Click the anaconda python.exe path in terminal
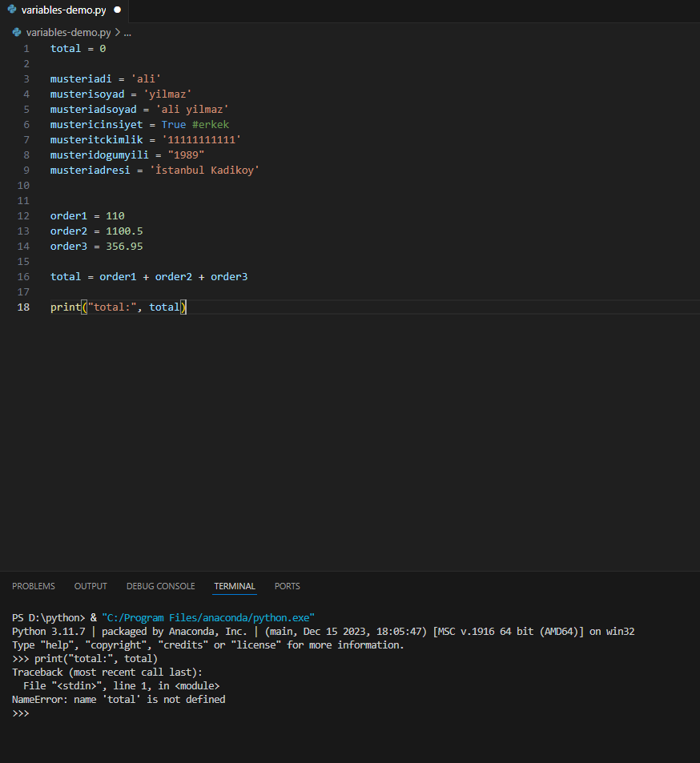This screenshot has height=763, width=700. 208,617
